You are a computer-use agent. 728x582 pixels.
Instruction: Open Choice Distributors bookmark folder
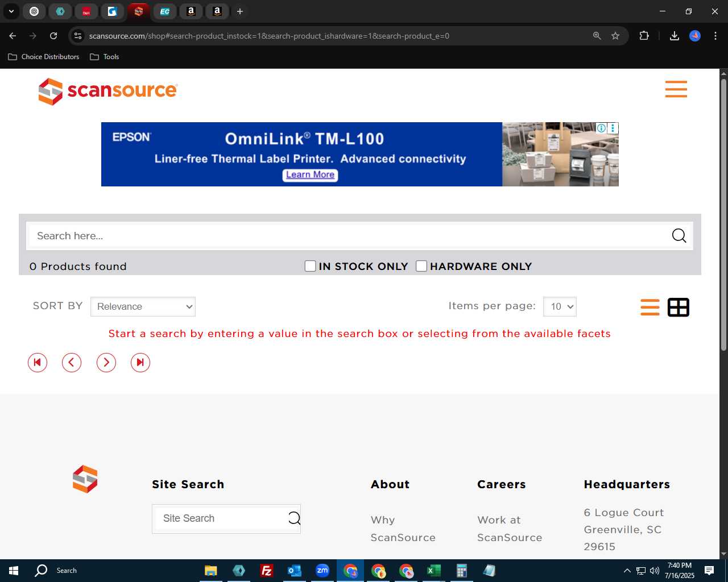coord(44,57)
